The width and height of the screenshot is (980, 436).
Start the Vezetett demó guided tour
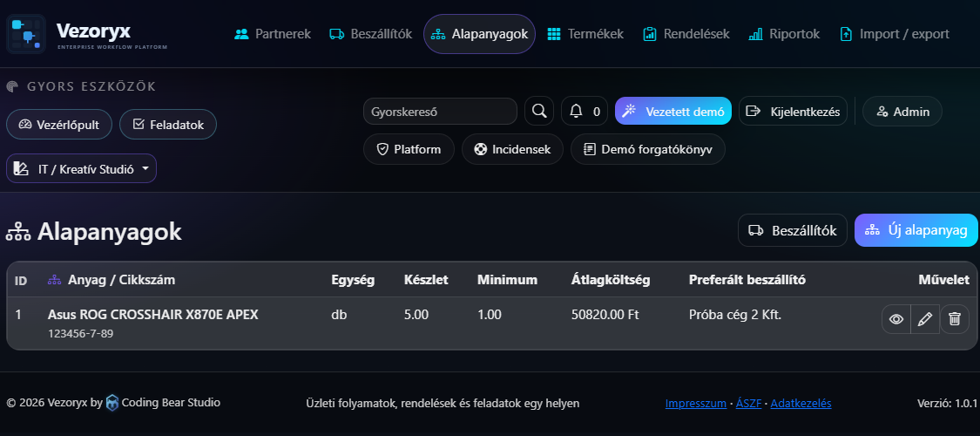click(673, 111)
